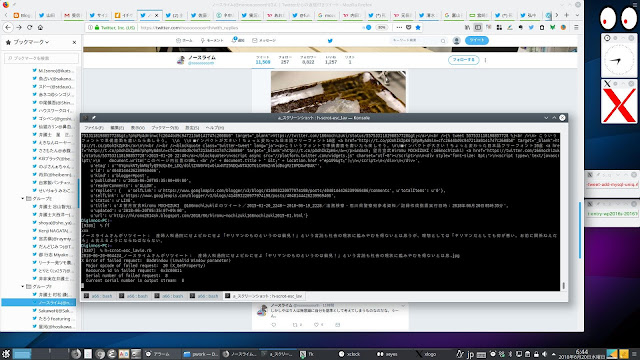The image size is (640, 360).
Task: Click the four-squares grid extension icon
Action: tap(499, 27)
